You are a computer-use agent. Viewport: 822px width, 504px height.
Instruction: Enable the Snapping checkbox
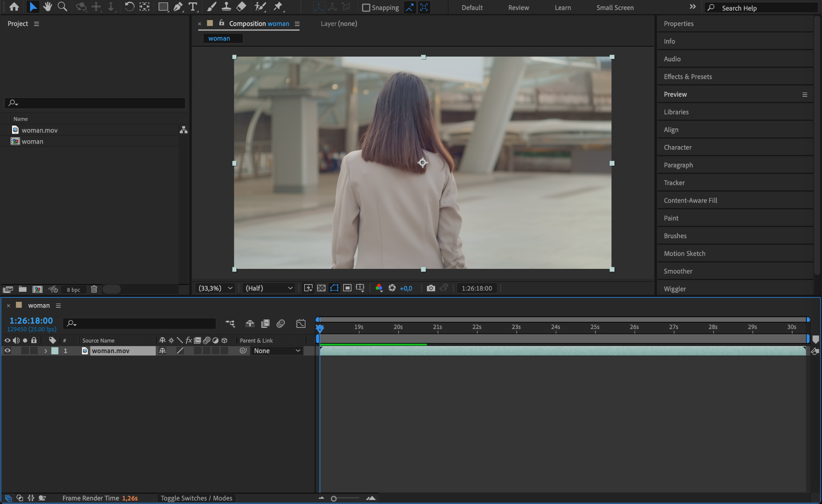(366, 8)
